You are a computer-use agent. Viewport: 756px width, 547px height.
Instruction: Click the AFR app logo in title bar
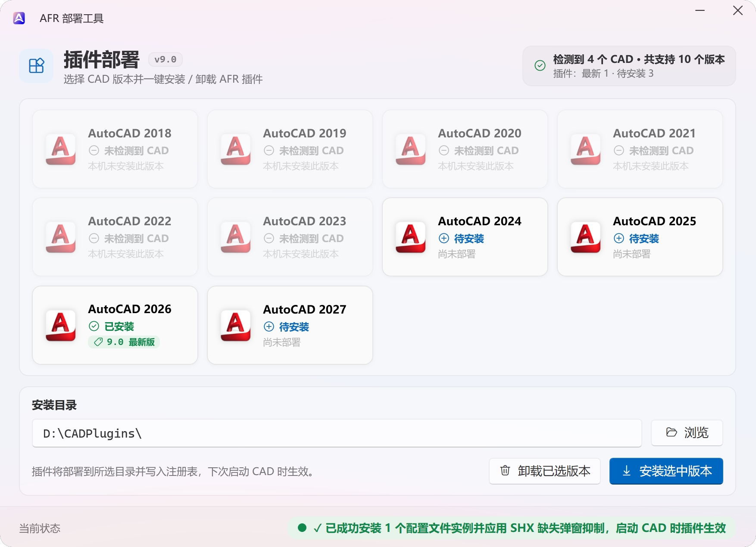click(x=19, y=18)
